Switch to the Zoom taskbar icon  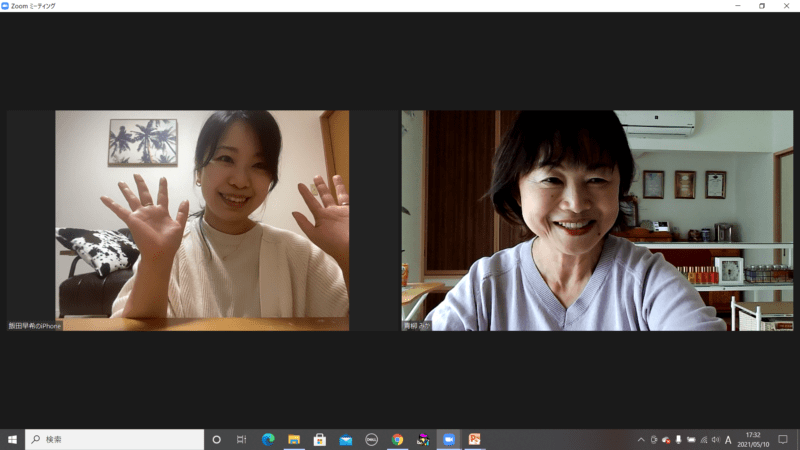click(449, 439)
